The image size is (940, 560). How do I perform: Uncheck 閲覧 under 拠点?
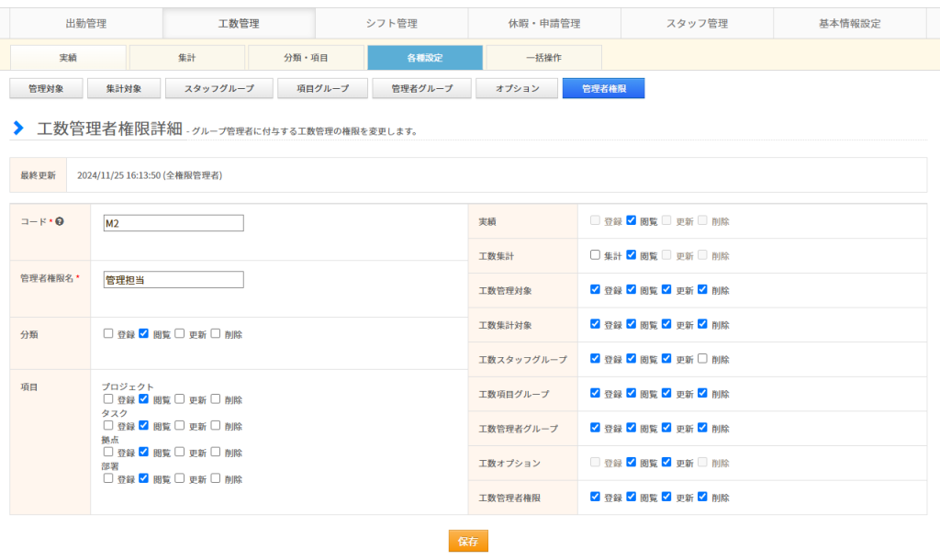point(144,452)
